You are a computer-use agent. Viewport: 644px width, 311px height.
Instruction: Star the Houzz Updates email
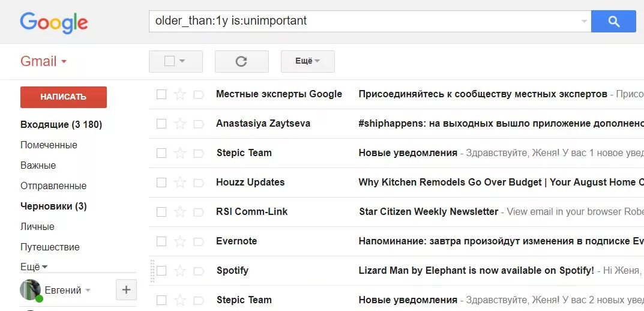179,183
